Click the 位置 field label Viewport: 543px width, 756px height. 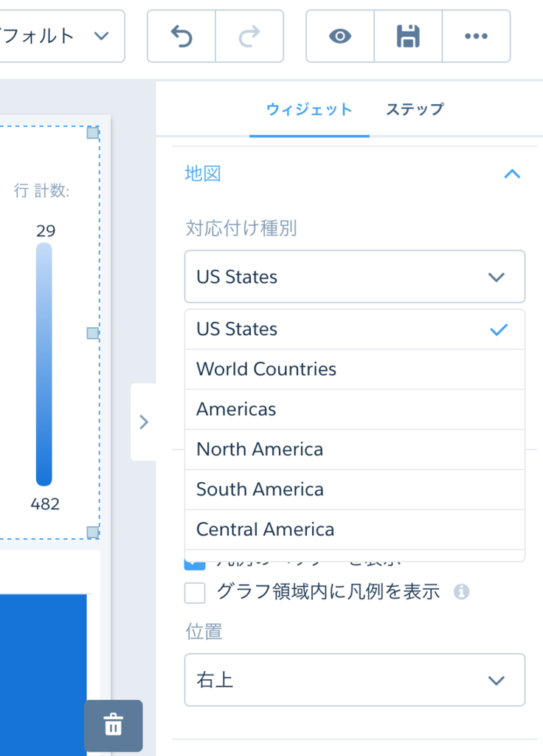[x=204, y=631]
